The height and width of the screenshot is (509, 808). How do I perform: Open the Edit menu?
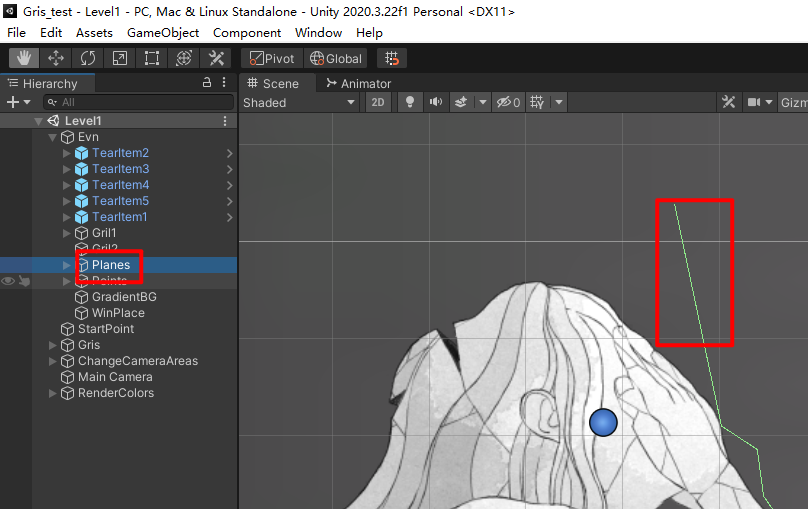tap(51, 32)
